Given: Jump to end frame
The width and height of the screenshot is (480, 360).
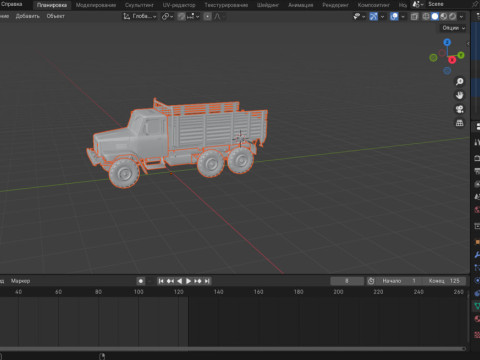Looking at the screenshot, I should coord(207,281).
